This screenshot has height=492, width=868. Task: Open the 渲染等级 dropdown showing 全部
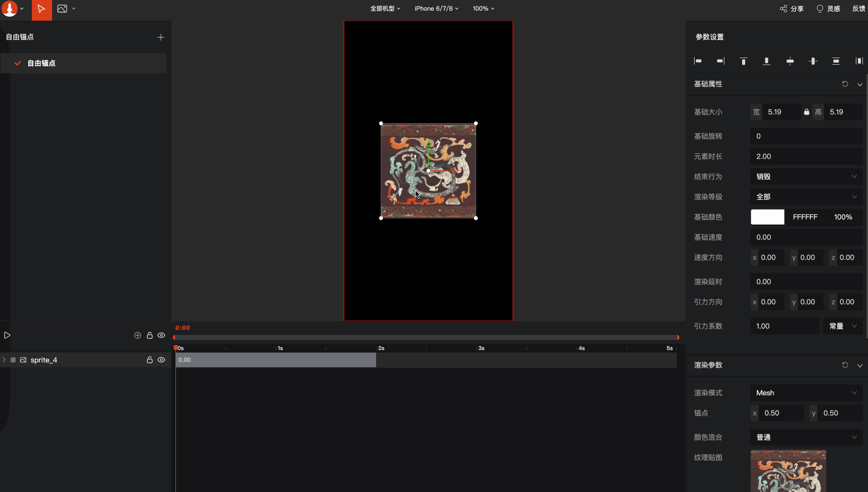806,197
